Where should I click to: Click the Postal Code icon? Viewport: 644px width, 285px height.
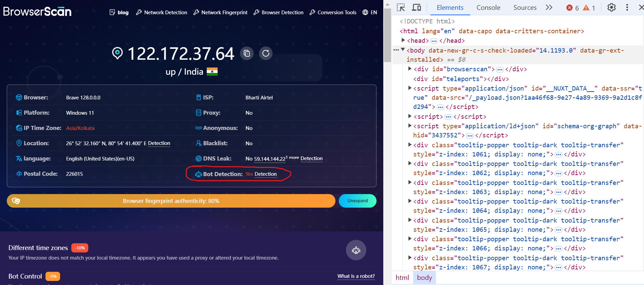tap(19, 174)
